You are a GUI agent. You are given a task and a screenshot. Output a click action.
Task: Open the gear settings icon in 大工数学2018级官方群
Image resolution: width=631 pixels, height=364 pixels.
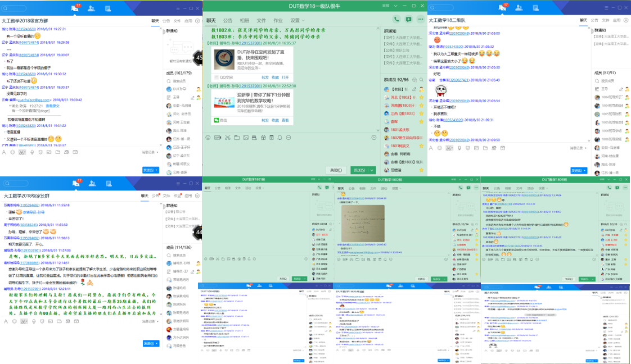click(x=197, y=20)
